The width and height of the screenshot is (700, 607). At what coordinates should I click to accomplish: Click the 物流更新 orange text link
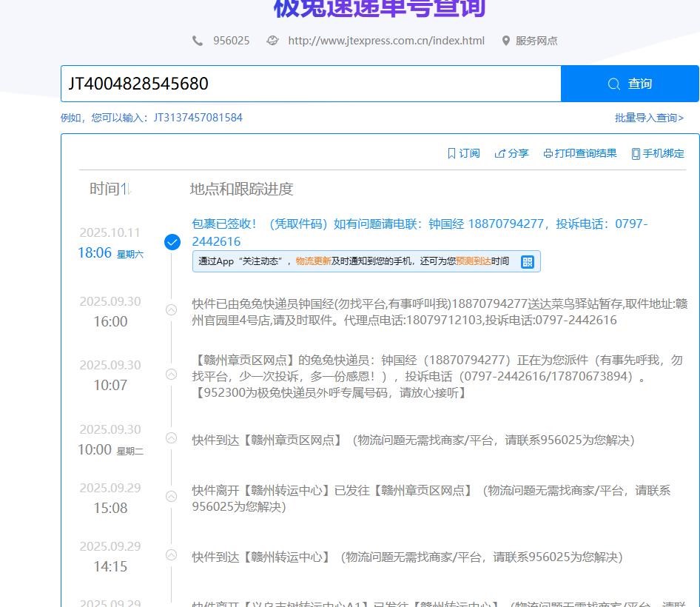313,261
